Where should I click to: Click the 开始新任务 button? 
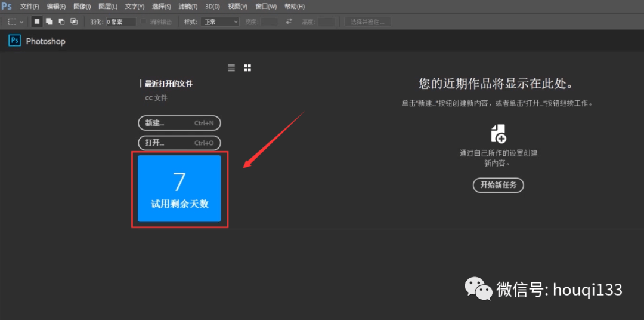[x=499, y=185]
